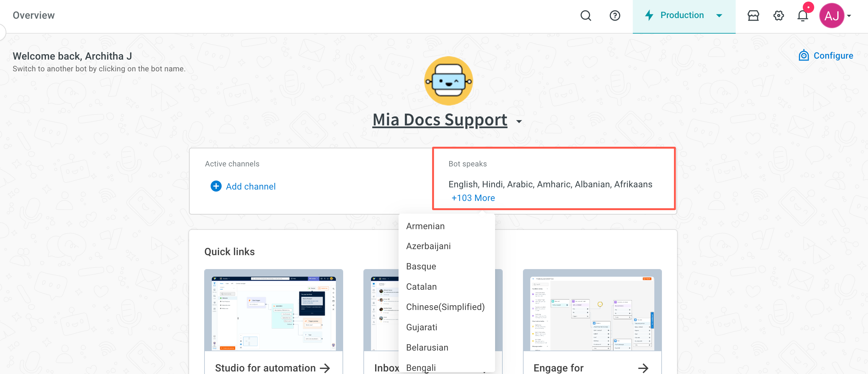Open the bot switcher arrow beside Mia Docs Support
This screenshot has height=374, width=868.
coord(519,121)
